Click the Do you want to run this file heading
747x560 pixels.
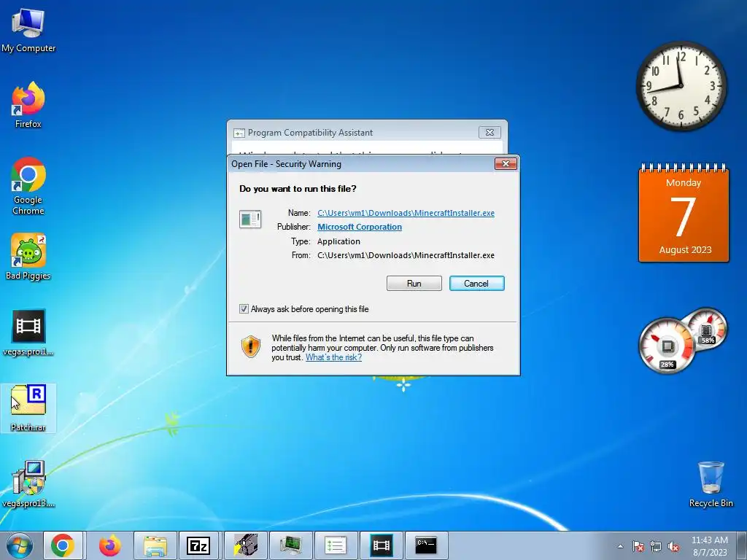[x=298, y=189]
